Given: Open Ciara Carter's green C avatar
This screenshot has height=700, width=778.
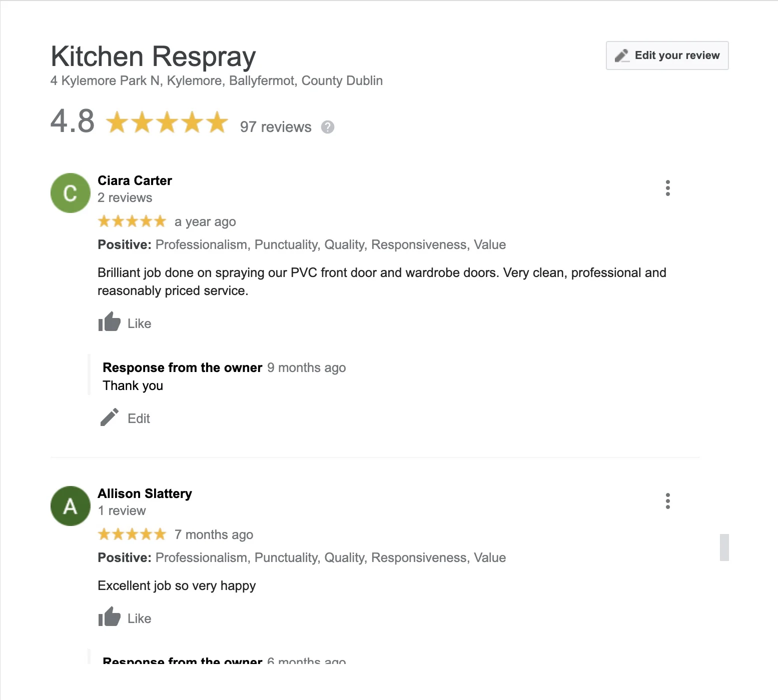Looking at the screenshot, I should coord(71,193).
